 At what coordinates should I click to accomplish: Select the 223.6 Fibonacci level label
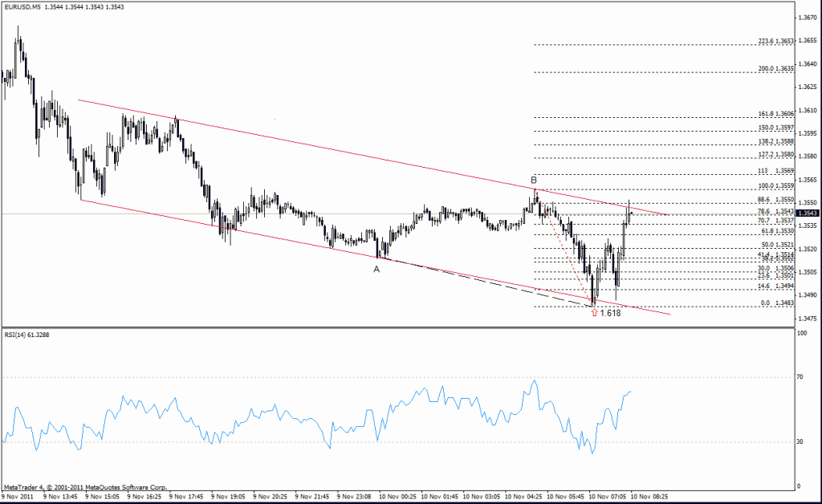(776, 41)
